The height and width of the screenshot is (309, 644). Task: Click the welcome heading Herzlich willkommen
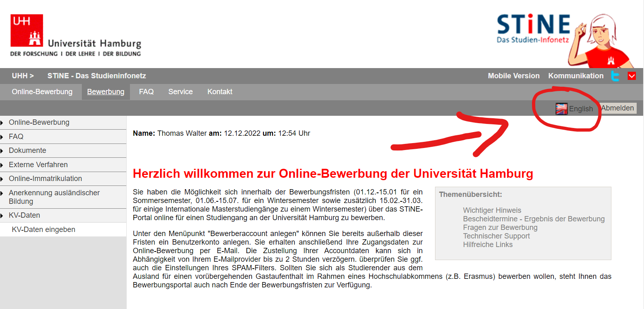coord(333,174)
